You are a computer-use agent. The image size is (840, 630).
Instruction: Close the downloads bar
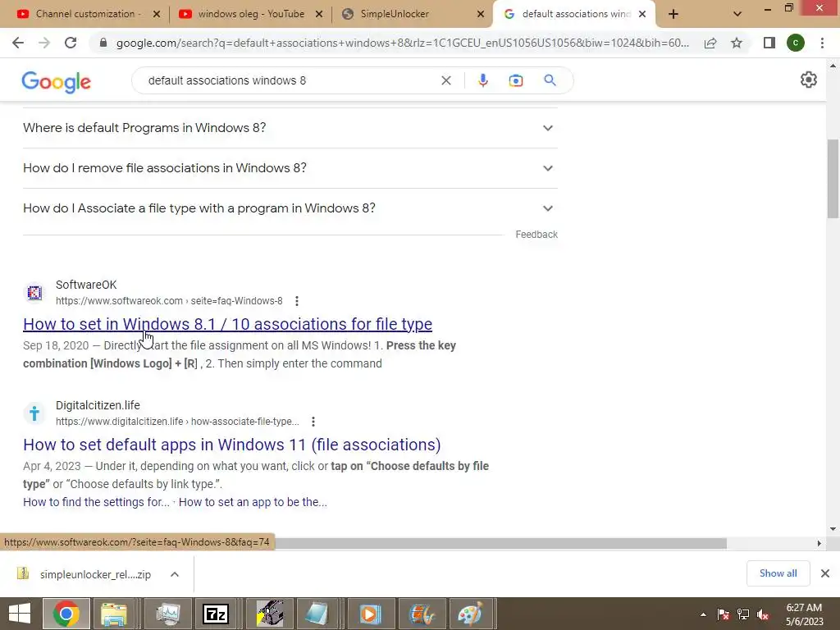click(825, 573)
